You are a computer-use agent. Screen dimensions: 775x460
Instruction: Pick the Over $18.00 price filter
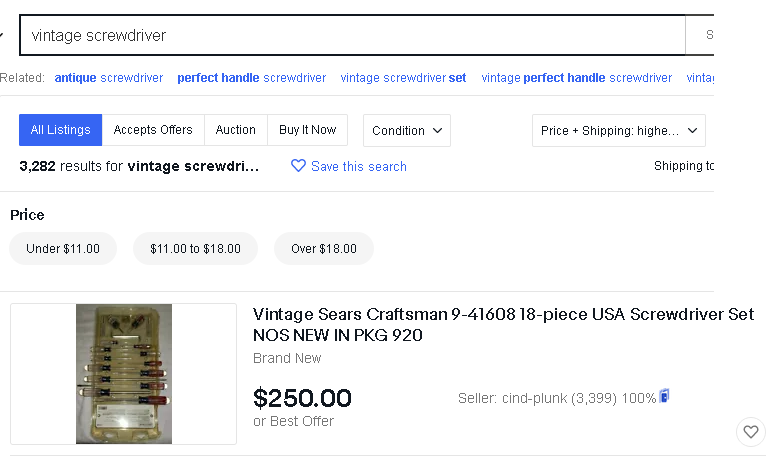[324, 249]
